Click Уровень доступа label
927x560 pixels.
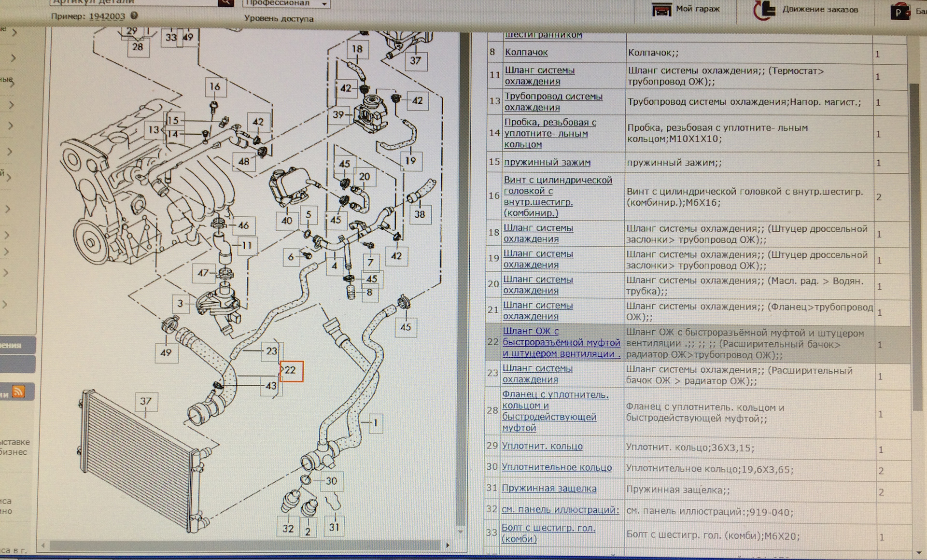pyautogui.click(x=279, y=19)
